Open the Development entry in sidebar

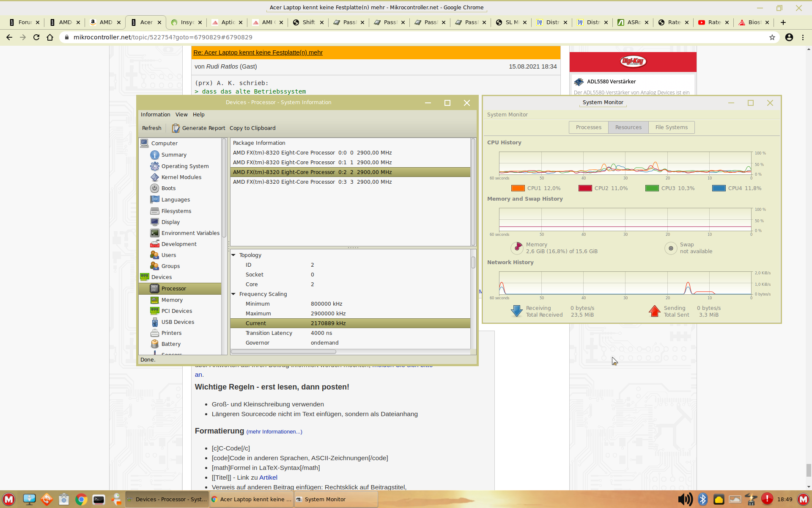pos(179,244)
